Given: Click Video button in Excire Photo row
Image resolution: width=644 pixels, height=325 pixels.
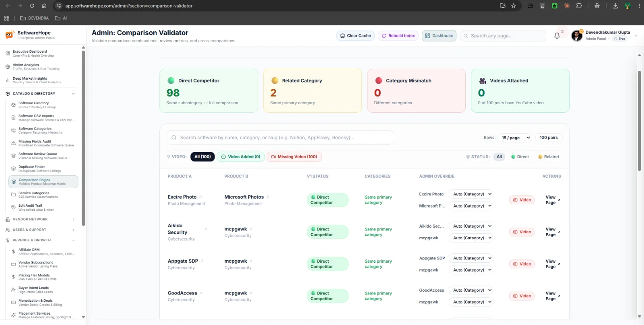Looking at the screenshot, I should [522, 200].
